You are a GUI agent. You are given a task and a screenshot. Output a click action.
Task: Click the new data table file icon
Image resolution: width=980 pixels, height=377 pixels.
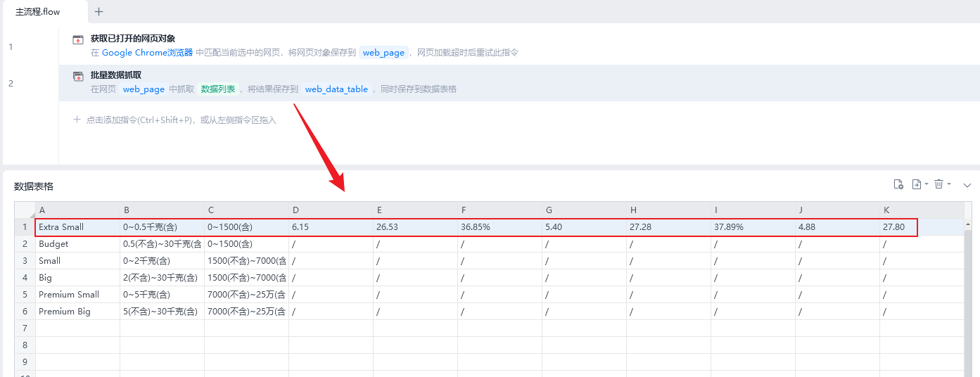click(x=898, y=184)
